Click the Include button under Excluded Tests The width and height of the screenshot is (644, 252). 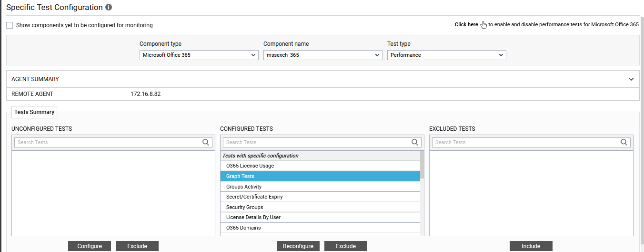click(531, 246)
